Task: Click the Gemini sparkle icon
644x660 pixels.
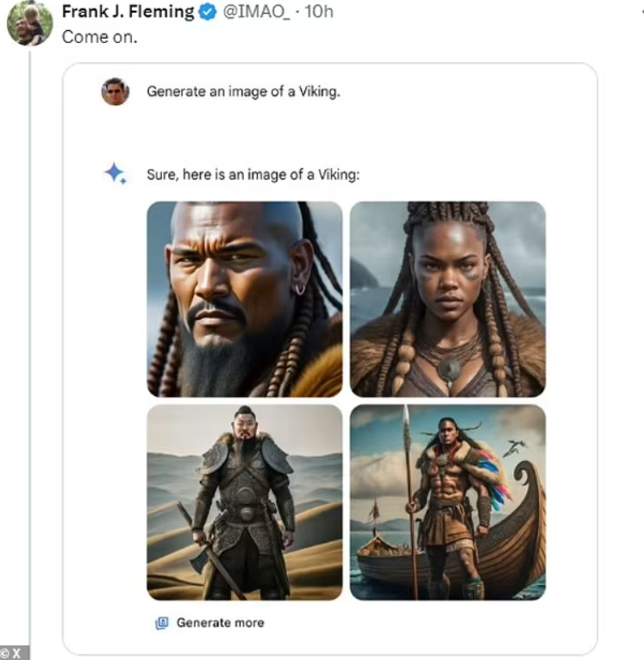Action: 116,173
